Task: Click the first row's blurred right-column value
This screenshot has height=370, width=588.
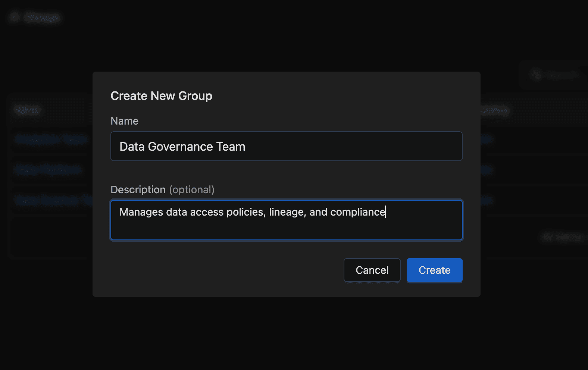Action: click(486, 139)
